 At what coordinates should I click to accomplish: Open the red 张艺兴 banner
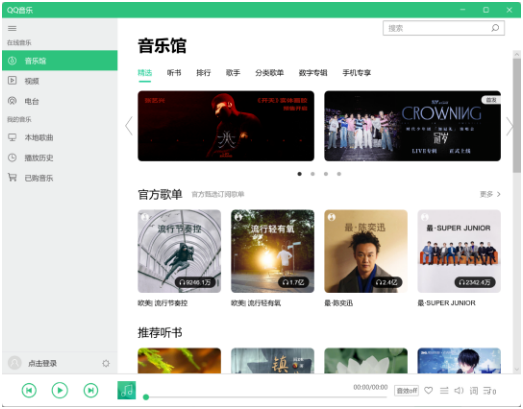pyautogui.click(x=226, y=126)
